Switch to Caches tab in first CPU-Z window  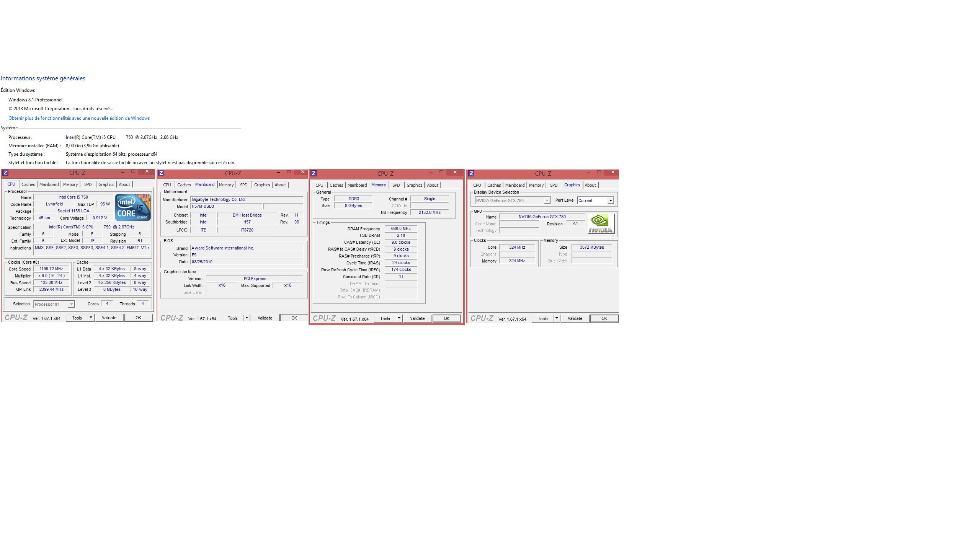tap(28, 184)
